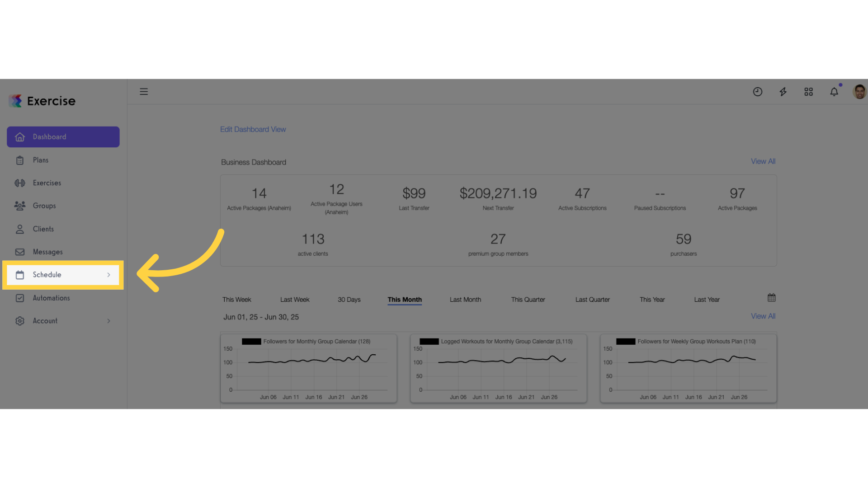Click View All beside the date range
The height and width of the screenshot is (488, 868).
point(763,316)
